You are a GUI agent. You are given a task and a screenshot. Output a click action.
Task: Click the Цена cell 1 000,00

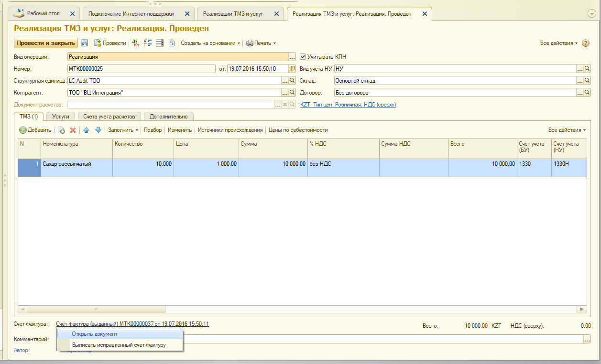207,168
